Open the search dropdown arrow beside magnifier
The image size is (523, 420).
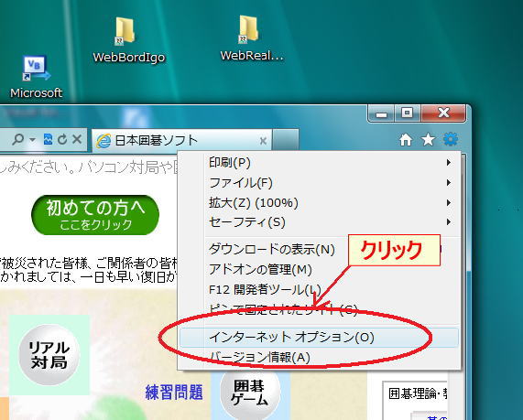pyautogui.click(x=32, y=139)
